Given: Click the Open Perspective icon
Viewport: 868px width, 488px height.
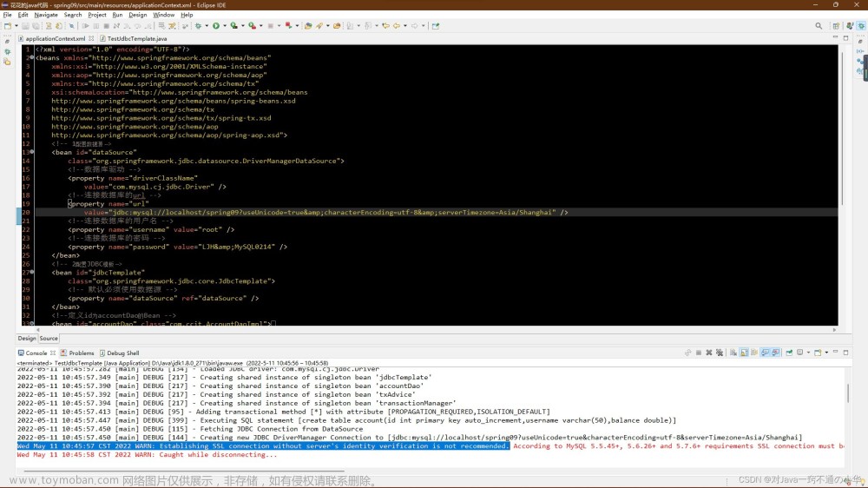Looking at the screenshot, I should pos(837,25).
